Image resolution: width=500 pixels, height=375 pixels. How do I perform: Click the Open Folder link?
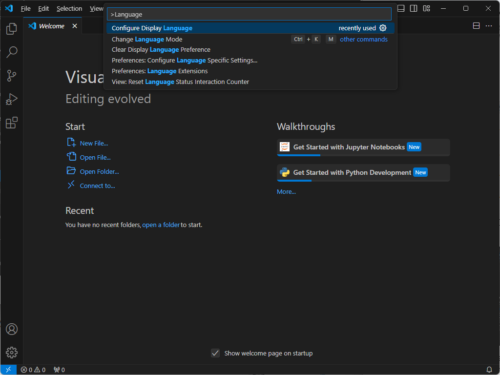[99, 172]
